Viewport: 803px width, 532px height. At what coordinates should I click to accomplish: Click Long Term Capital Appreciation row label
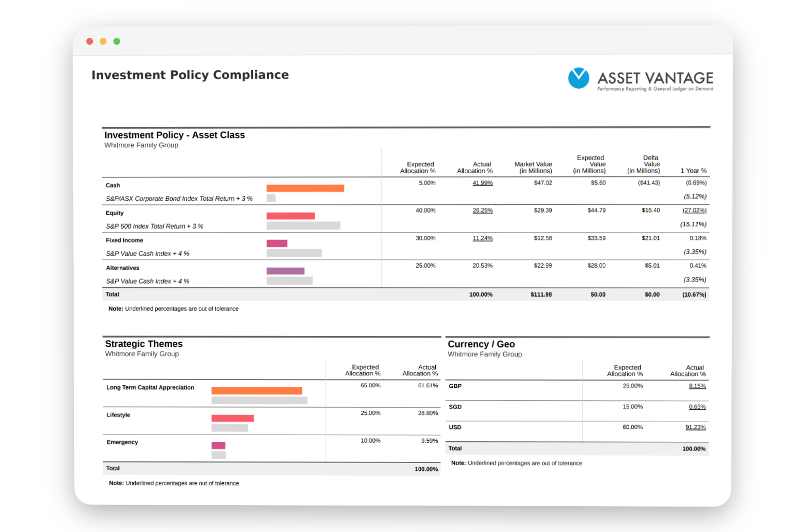150,387
